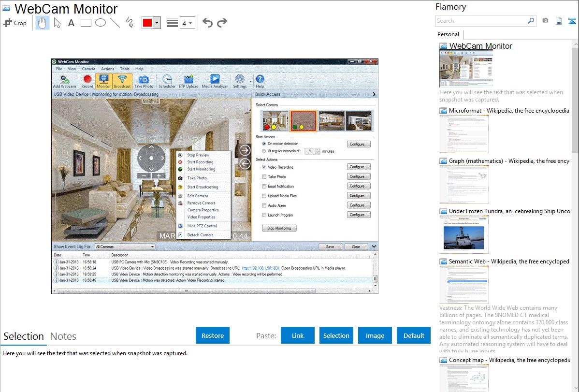Click the Paste Image button
Viewport: 579px width, 392px height.
[375, 335]
